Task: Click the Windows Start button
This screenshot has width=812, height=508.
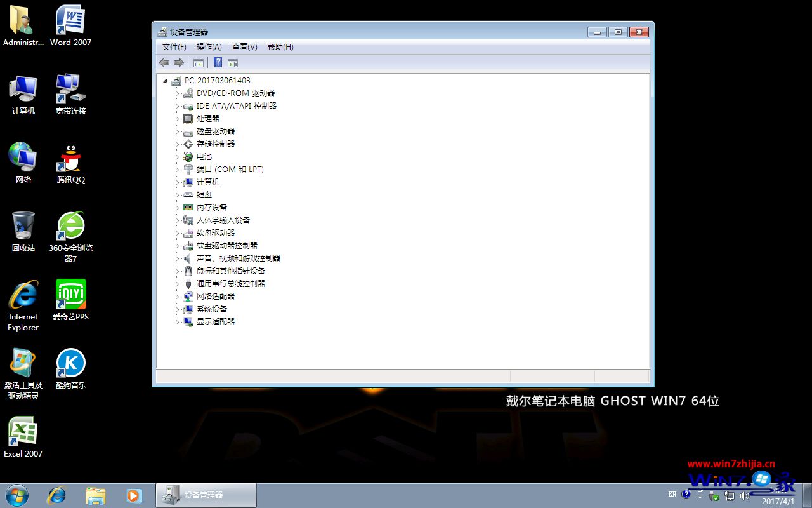Action: coord(17,495)
